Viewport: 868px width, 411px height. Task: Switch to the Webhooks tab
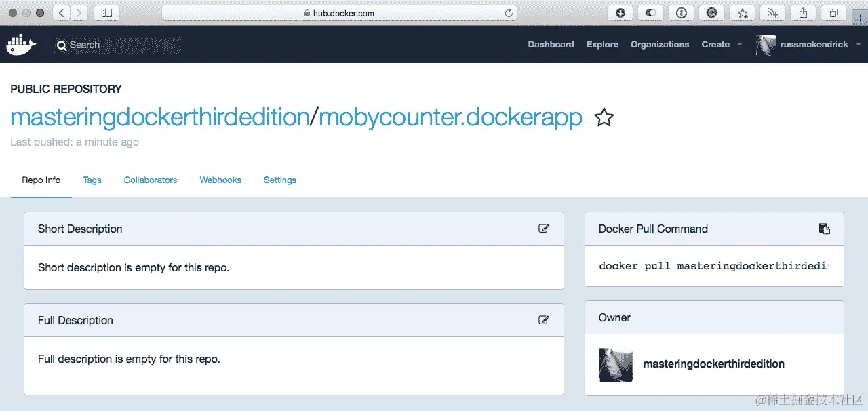pyautogui.click(x=220, y=180)
